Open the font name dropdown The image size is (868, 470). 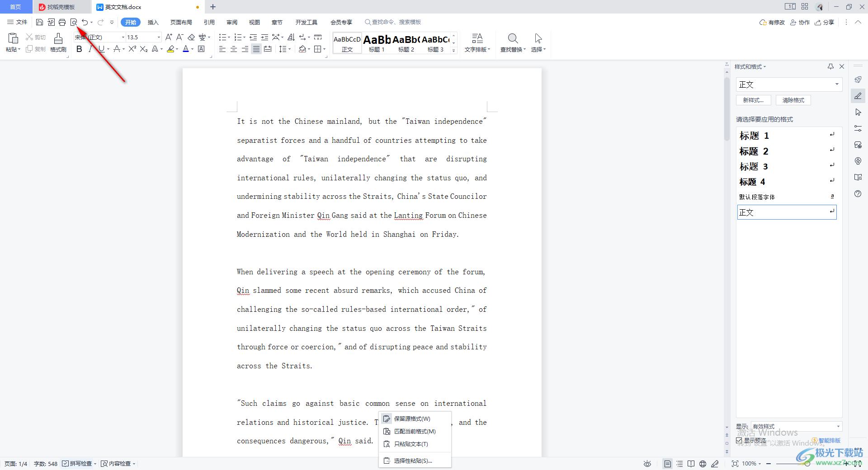click(x=123, y=37)
